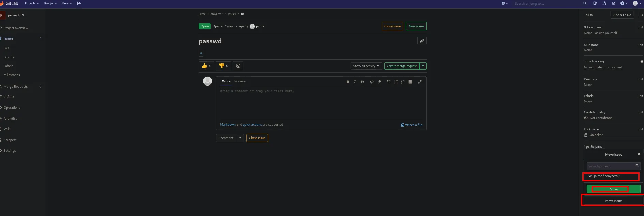
Task: Apply bold formatting in comment editor
Action: (x=348, y=82)
